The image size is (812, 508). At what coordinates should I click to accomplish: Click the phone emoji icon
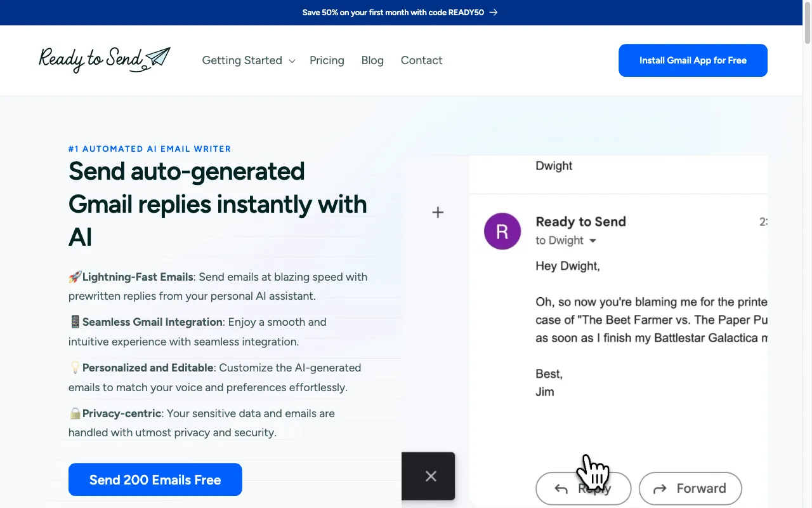(75, 322)
